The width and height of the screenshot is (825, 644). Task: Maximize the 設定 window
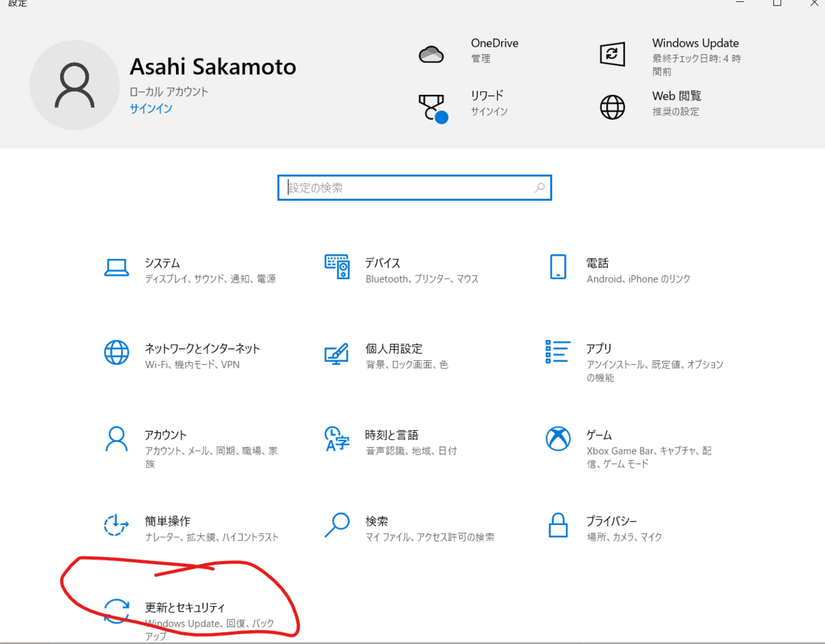pos(777,3)
